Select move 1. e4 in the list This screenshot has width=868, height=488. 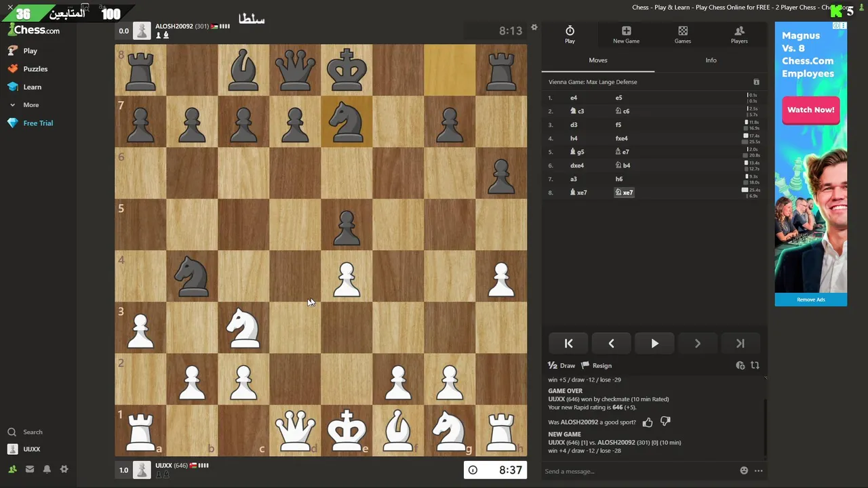574,98
